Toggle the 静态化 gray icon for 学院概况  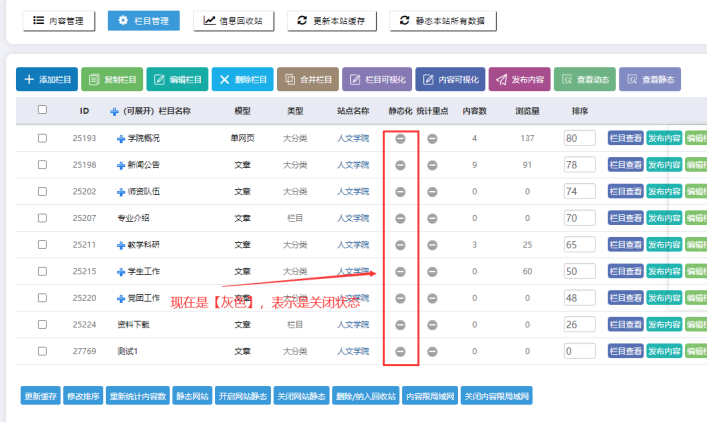tap(400, 138)
